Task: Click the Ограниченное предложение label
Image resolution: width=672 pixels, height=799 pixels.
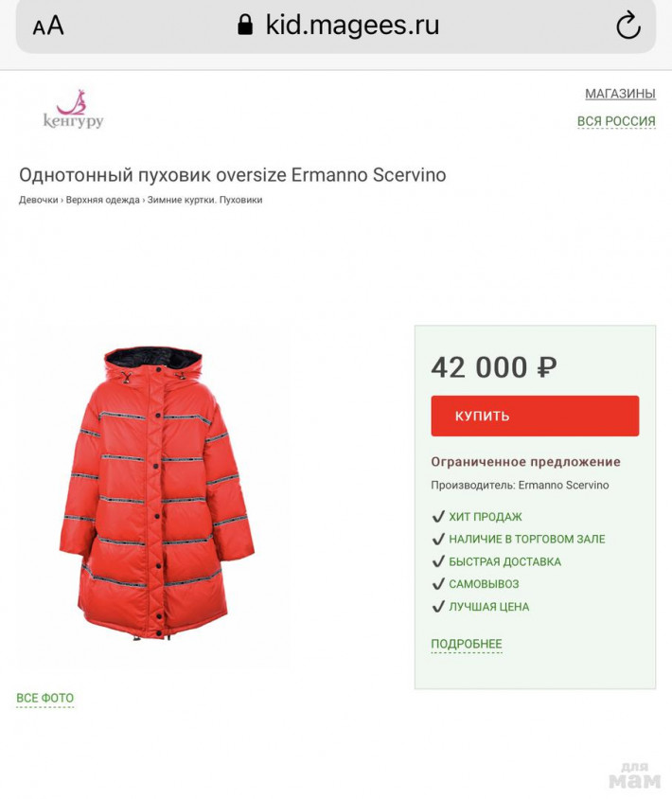Action: [x=526, y=462]
